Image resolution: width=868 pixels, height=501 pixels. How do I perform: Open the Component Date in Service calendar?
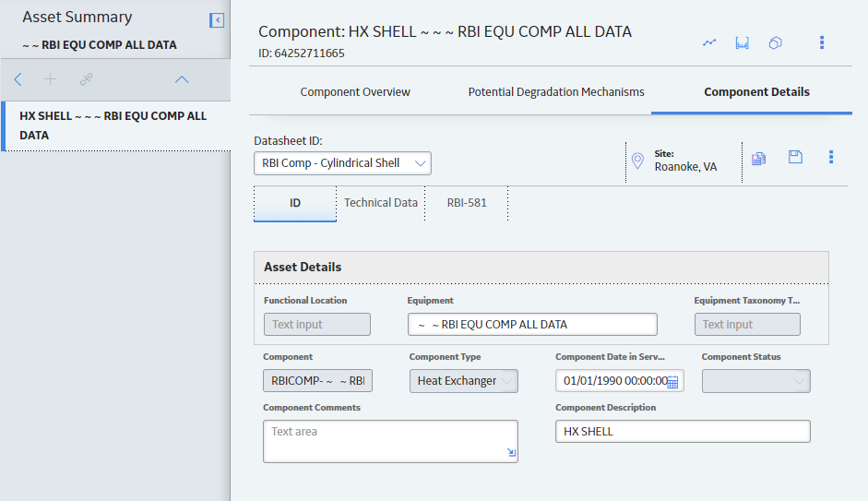point(672,382)
